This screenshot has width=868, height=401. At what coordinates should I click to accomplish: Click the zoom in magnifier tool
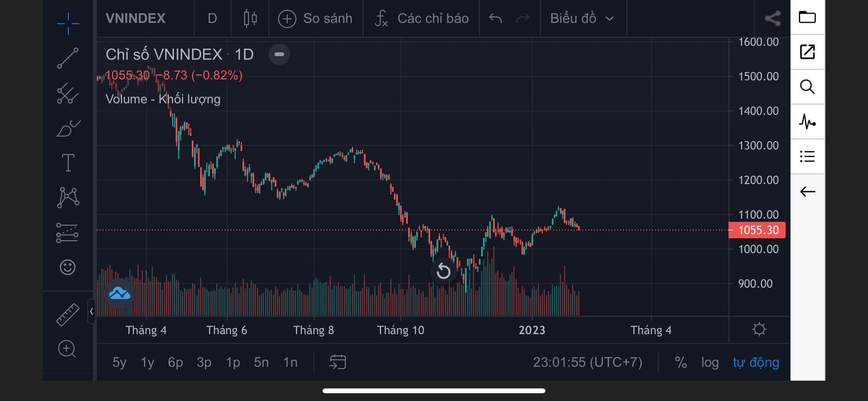(x=67, y=349)
